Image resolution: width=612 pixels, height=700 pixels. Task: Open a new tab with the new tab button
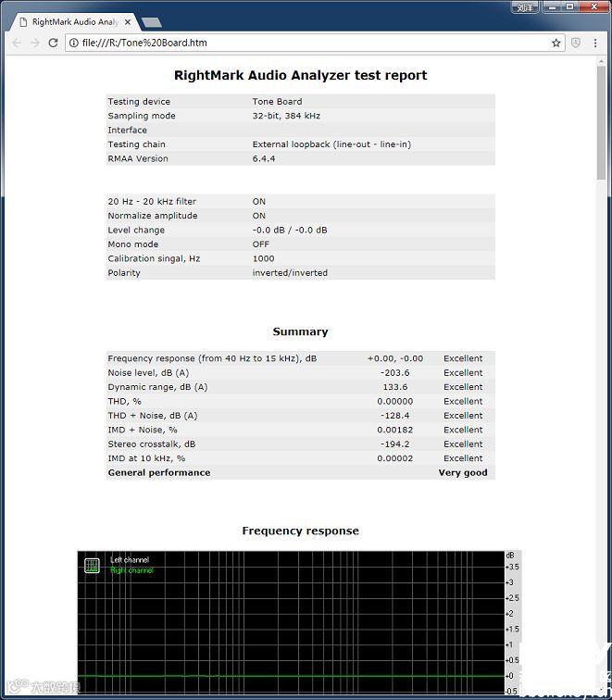point(151,22)
